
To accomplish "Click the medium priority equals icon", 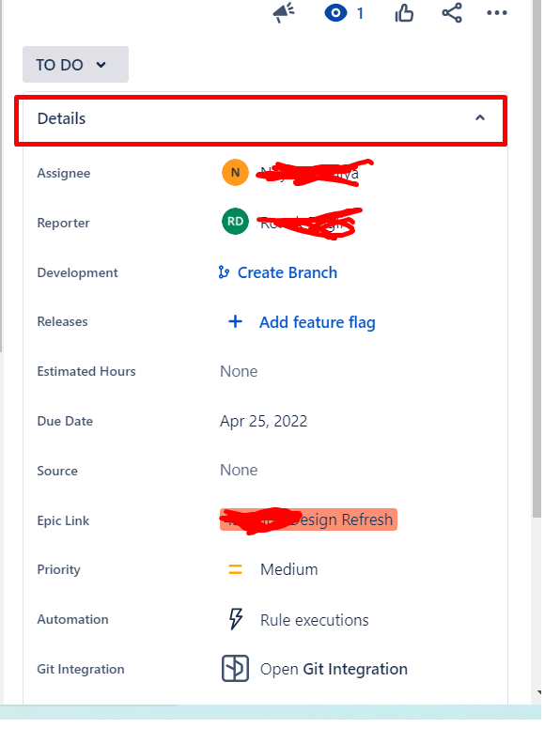I will [x=236, y=569].
